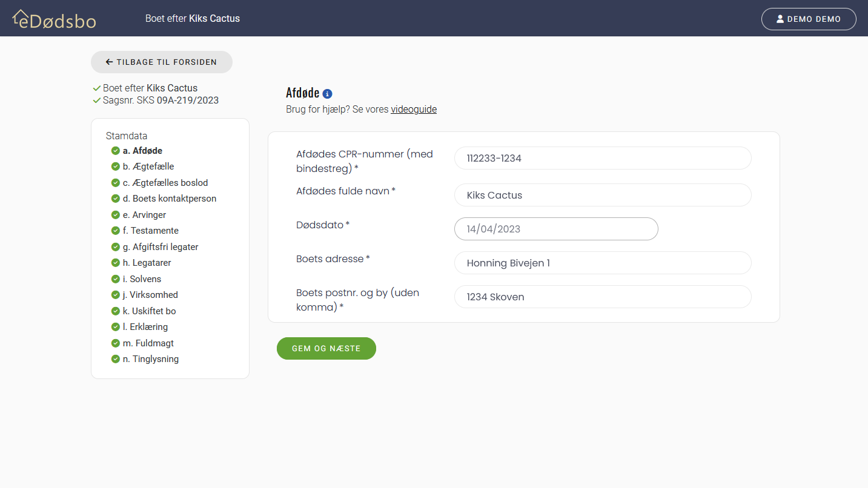The width and height of the screenshot is (868, 488).
Task: Click the green checkmark beside Ægtefælle
Action: 115,167
